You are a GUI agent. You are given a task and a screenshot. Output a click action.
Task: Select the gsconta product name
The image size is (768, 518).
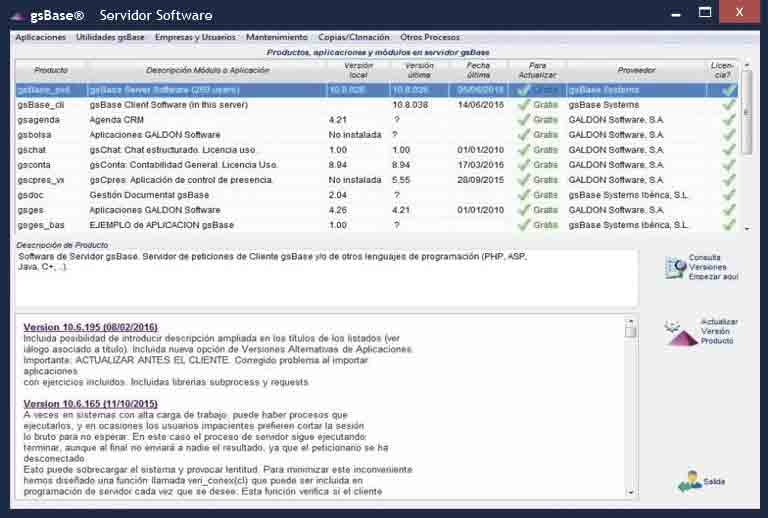(34, 165)
